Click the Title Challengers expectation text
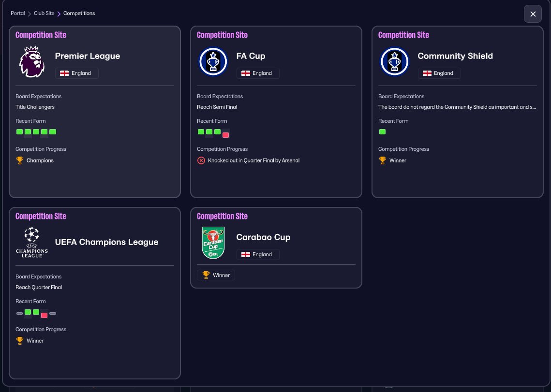Image resolution: width=551 pixels, height=392 pixels. click(x=35, y=107)
